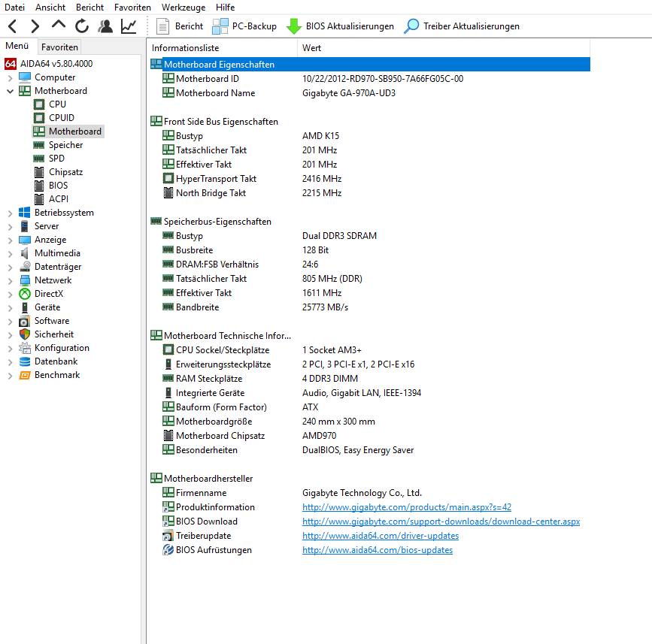Screen dimensions: 652x644
Task: Switch to the Menü sidebar tab
Action: coord(17,46)
